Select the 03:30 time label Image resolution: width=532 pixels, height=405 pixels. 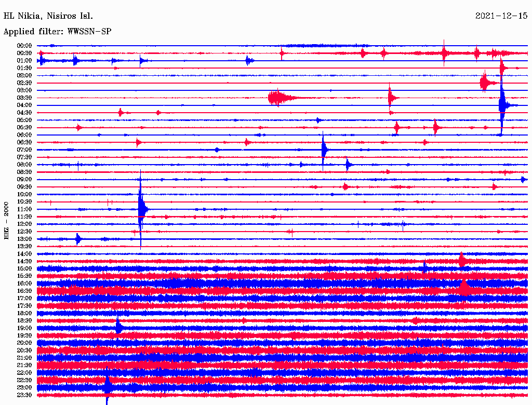(24, 98)
